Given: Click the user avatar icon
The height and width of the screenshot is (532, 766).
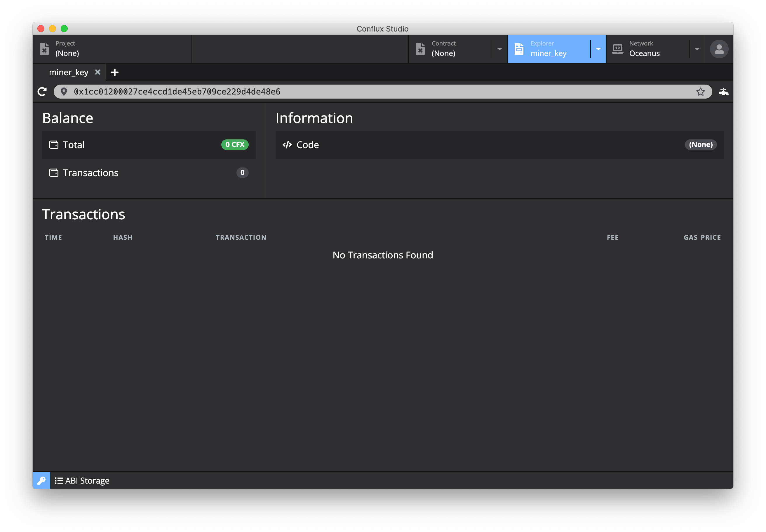Looking at the screenshot, I should (719, 49).
